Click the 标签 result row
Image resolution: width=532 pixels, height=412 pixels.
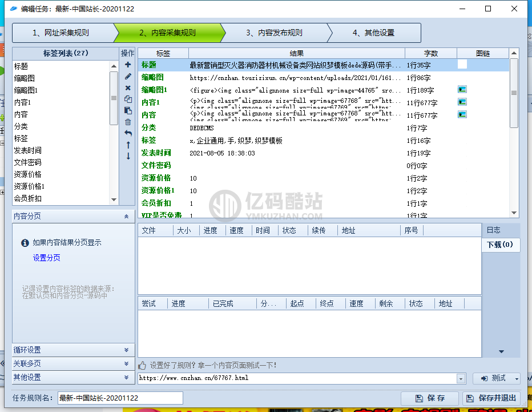tap(323, 140)
